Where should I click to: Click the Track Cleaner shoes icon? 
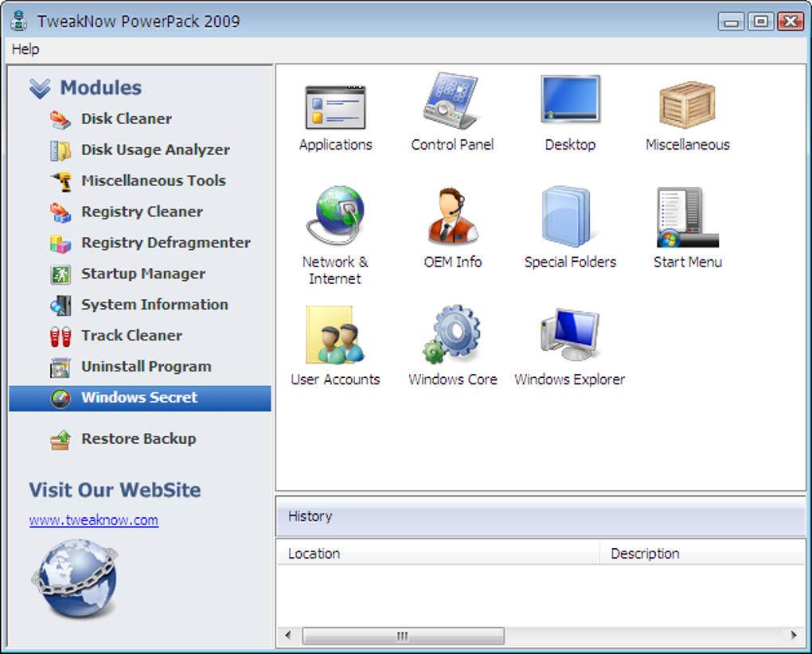[x=61, y=337]
